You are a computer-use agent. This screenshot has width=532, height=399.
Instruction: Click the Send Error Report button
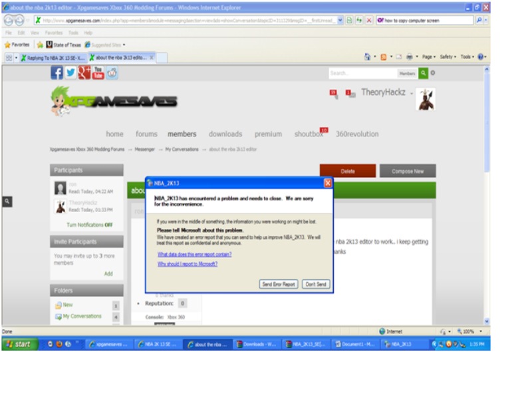coord(279,284)
